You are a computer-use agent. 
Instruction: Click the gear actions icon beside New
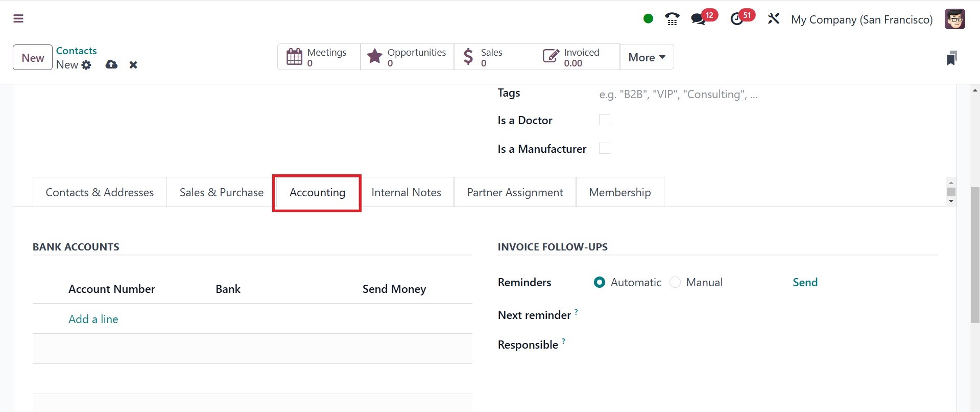(x=86, y=65)
